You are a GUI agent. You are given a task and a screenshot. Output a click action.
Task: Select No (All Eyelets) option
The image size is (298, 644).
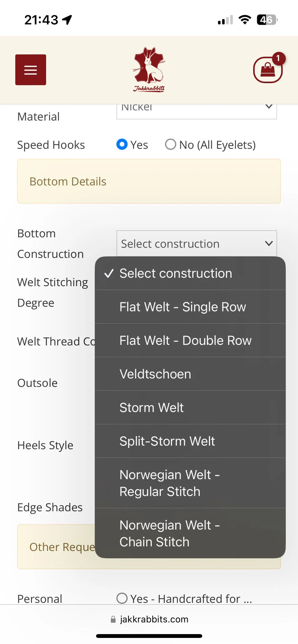tap(171, 144)
